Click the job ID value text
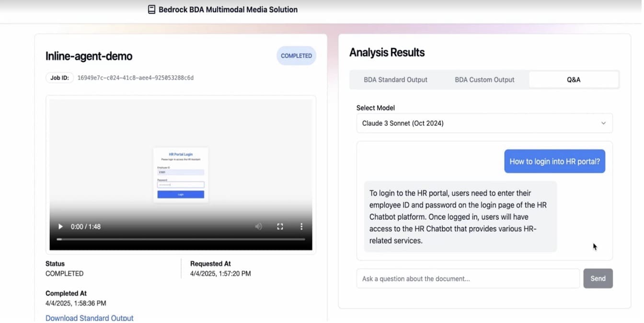The width and height of the screenshot is (644, 323). [x=136, y=78]
